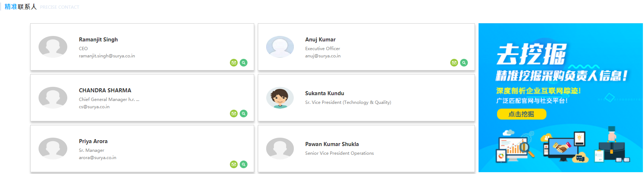Click the 去挖掘 advertisement banner title
This screenshot has height=174, width=644.
coord(531,54)
